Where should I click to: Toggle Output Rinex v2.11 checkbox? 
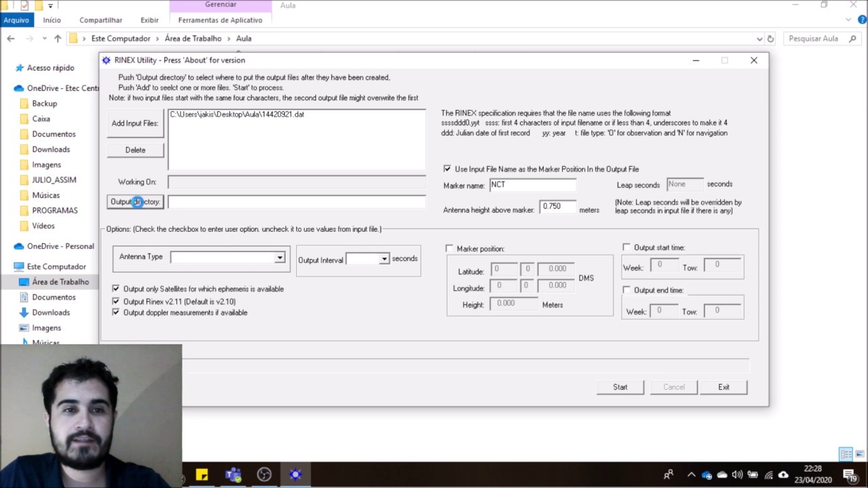click(115, 301)
